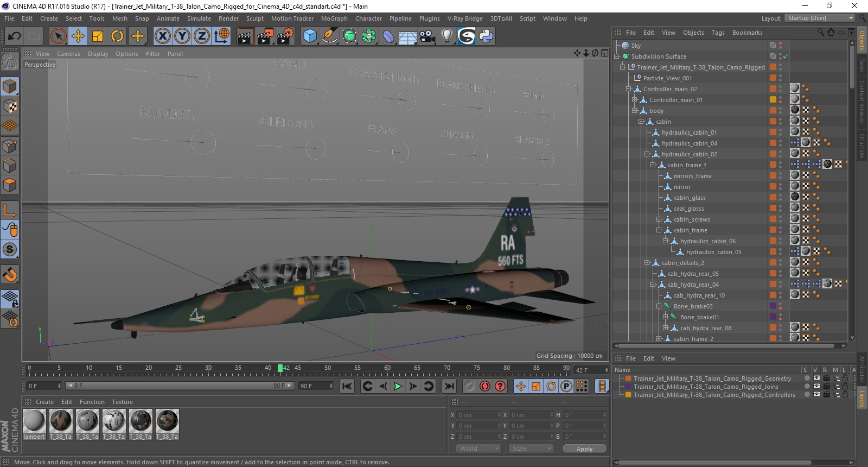Toggle view visibility for Rigged_Controllers layer
Image resolution: width=868 pixels, height=467 pixels.
816,395
